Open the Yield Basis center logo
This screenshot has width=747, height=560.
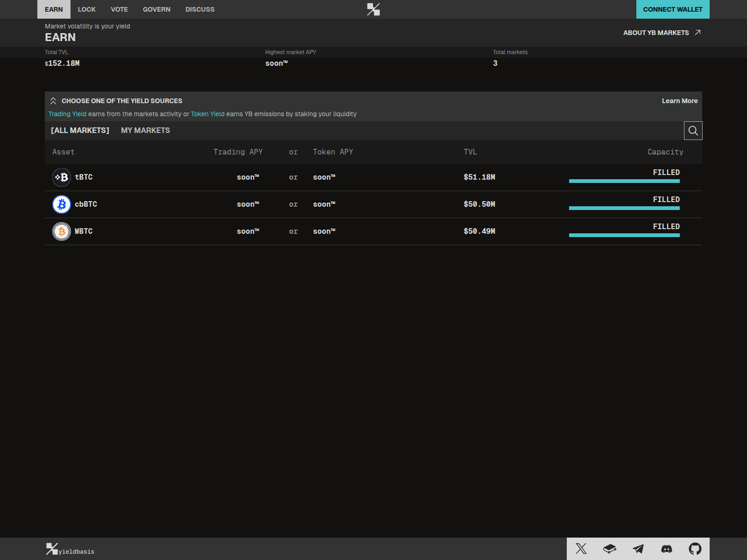tap(373, 9)
